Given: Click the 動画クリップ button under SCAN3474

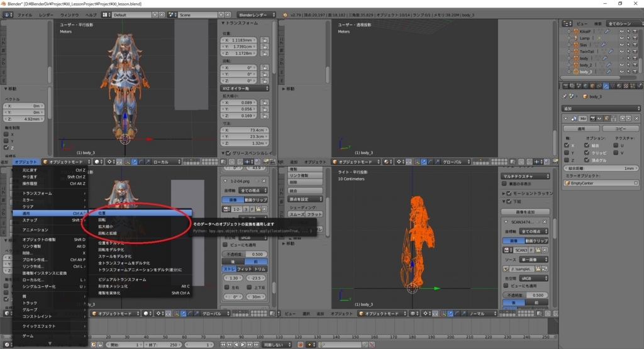Looking at the screenshot, I should pyautogui.click(x=537, y=241).
